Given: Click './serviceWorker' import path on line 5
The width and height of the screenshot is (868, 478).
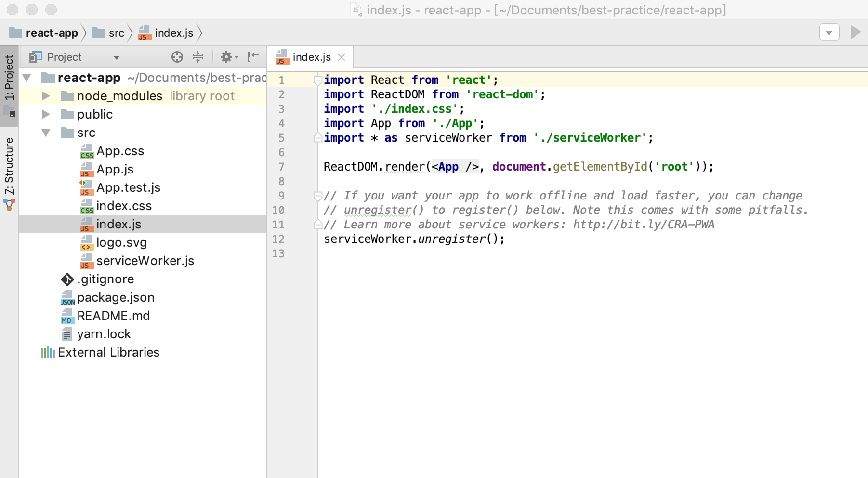Looking at the screenshot, I should [x=590, y=138].
